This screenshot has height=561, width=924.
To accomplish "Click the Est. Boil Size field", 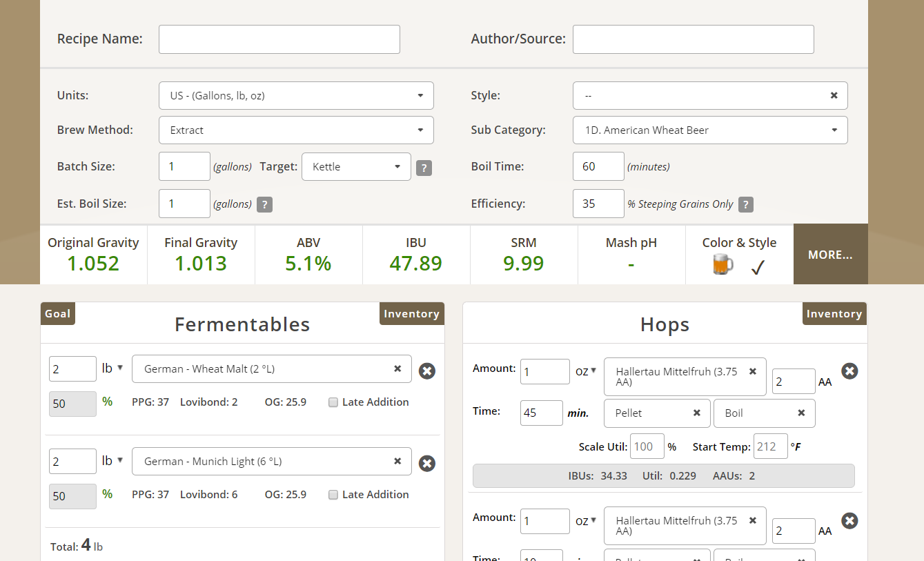I will [x=184, y=204].
